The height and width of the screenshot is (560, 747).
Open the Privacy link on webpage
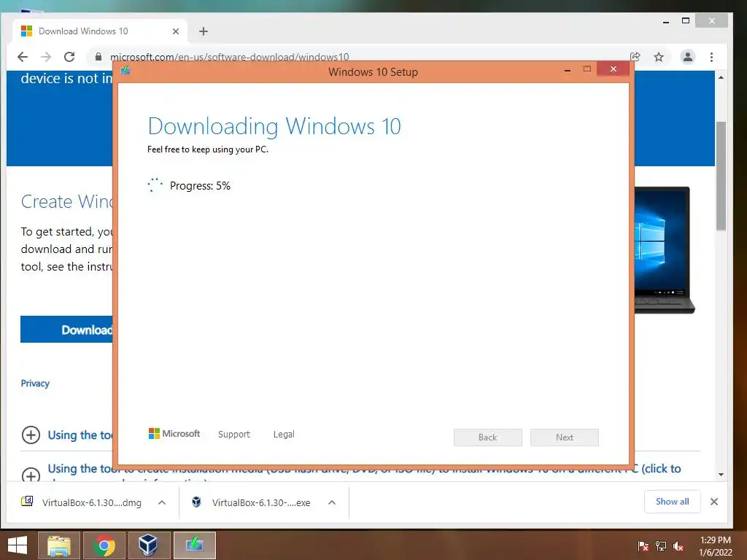35,384
